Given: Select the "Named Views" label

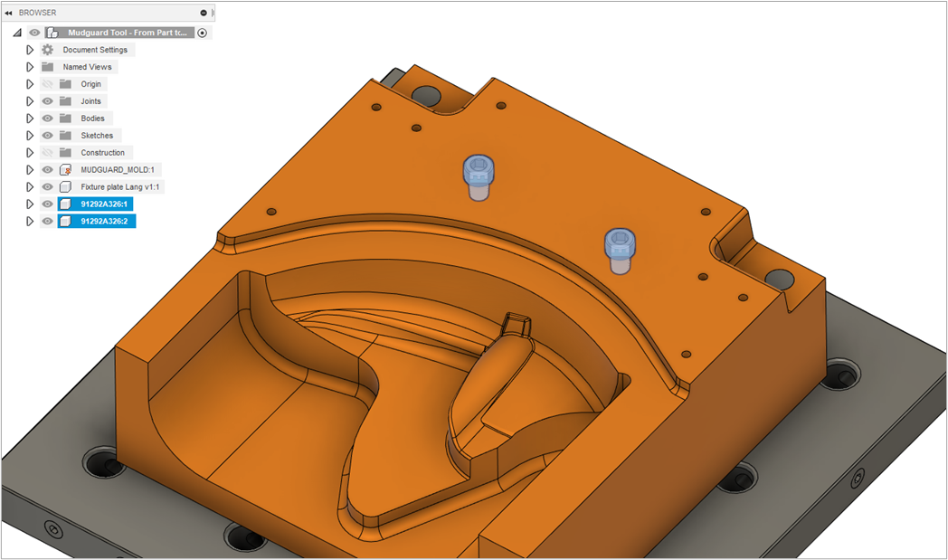Looking at the screenshot, I should point(87,67).
